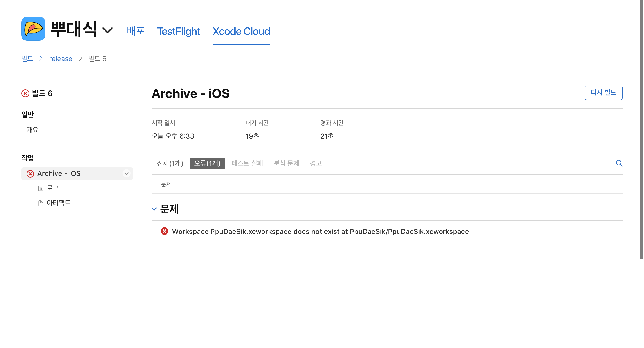The height and width of the screenshot is (348, 644).
Task: Open the 뿌대식 app switcher dropdown arrow
Action: click(x=108, y=30)
